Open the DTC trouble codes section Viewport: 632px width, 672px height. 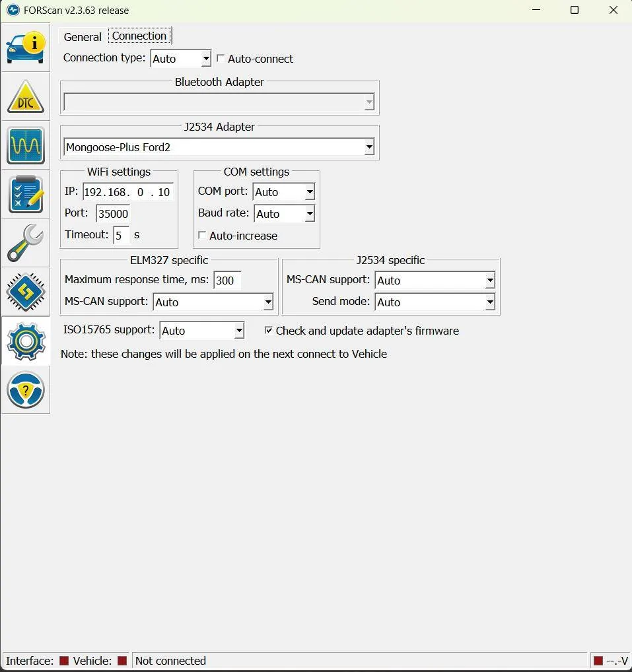pos(26,97)
